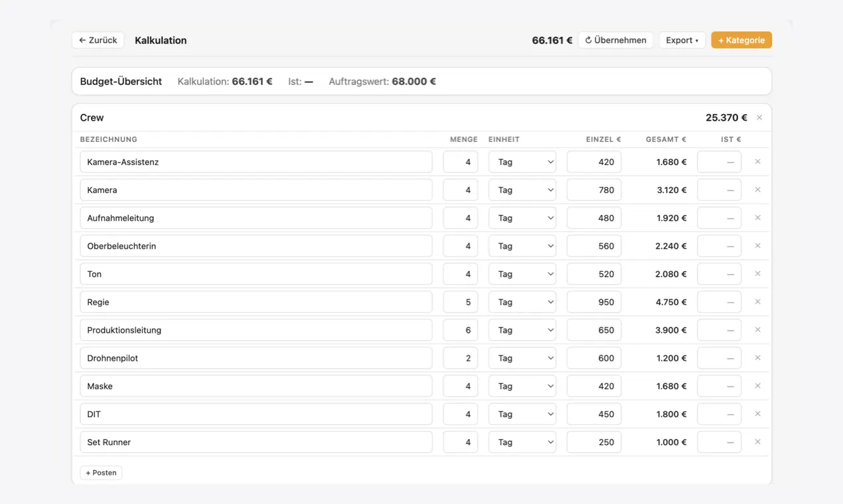Click the Ist field for Maske
The height and width of the screenshot is (504, 843).
pos(720,386)
